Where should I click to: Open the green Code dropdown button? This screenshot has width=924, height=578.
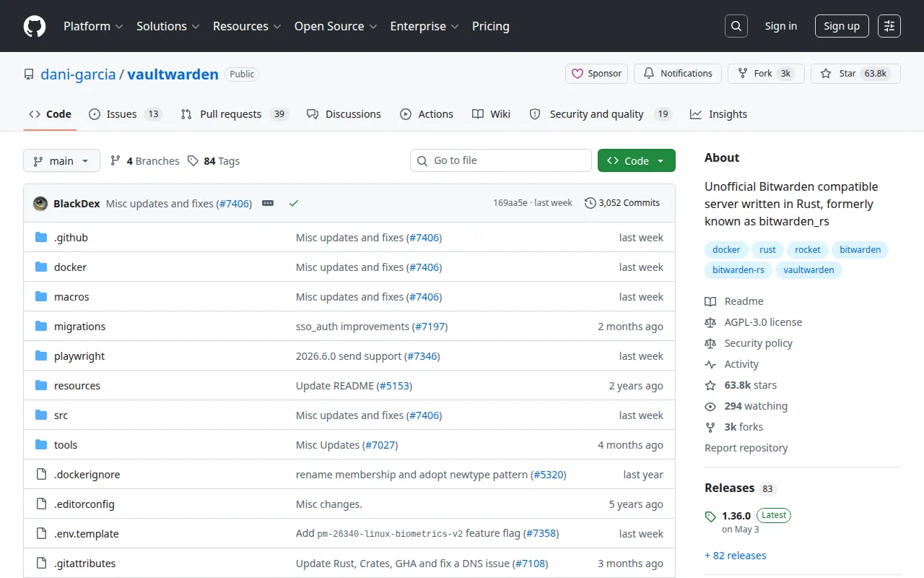coord(637,160)
